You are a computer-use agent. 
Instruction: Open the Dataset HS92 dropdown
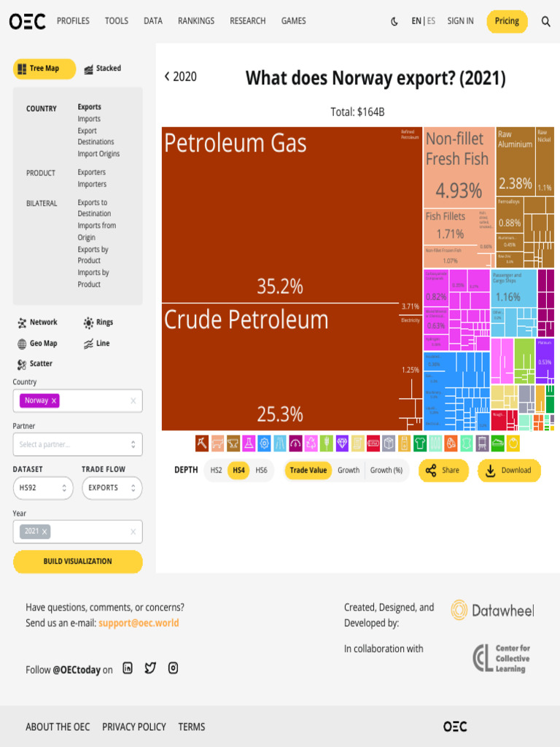point(42,488)
